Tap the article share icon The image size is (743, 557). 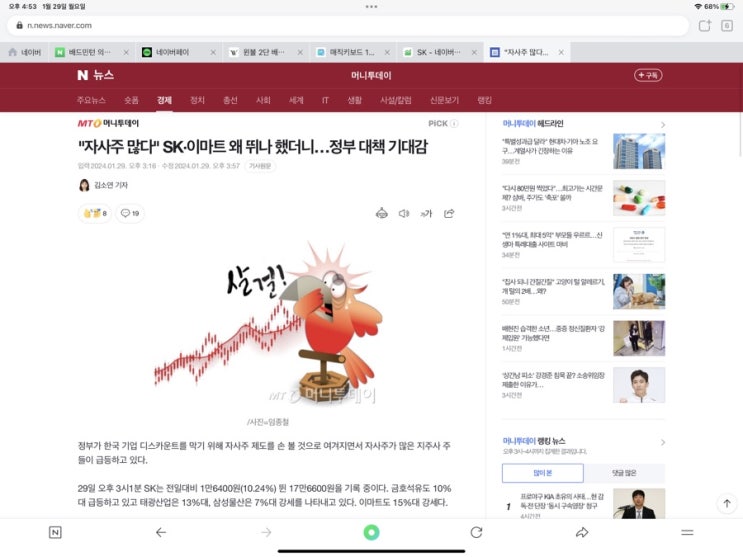point(449,213)
